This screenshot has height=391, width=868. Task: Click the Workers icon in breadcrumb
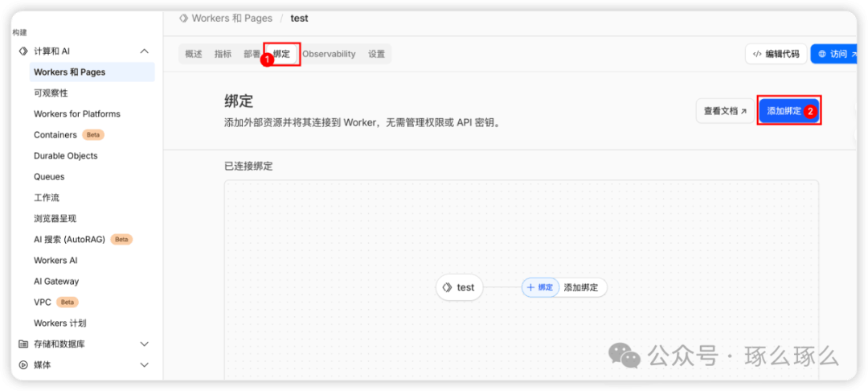183,18
